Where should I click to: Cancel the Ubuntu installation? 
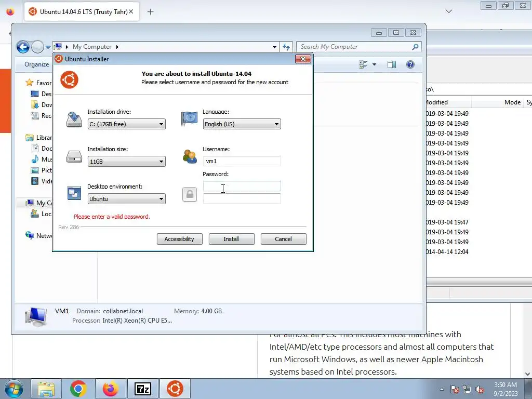[283, 239]
